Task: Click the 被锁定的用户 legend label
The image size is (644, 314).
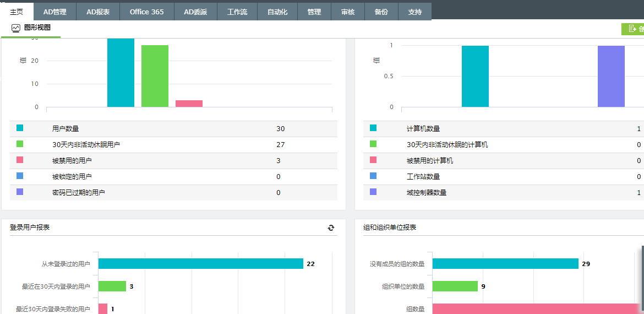Action: tap(72, 177)
